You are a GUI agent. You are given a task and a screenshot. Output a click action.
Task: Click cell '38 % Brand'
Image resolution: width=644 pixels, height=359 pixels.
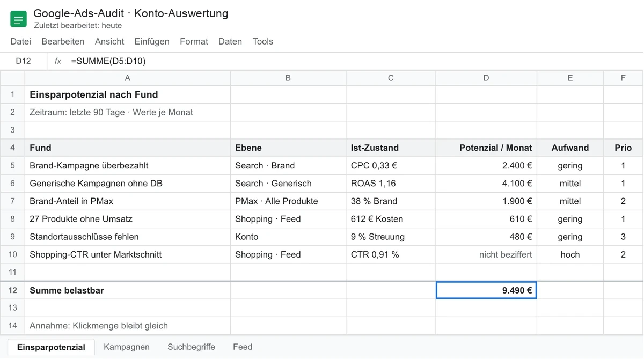pyautogui.click(x=391, y=201)
